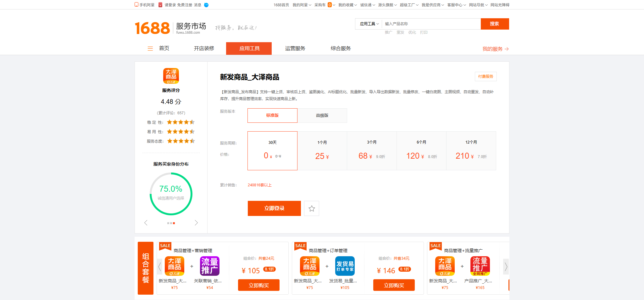The height and width of the screenshot is (300, 644).
Task: Show next buyer distribution chart
Action: click(196, 223)
